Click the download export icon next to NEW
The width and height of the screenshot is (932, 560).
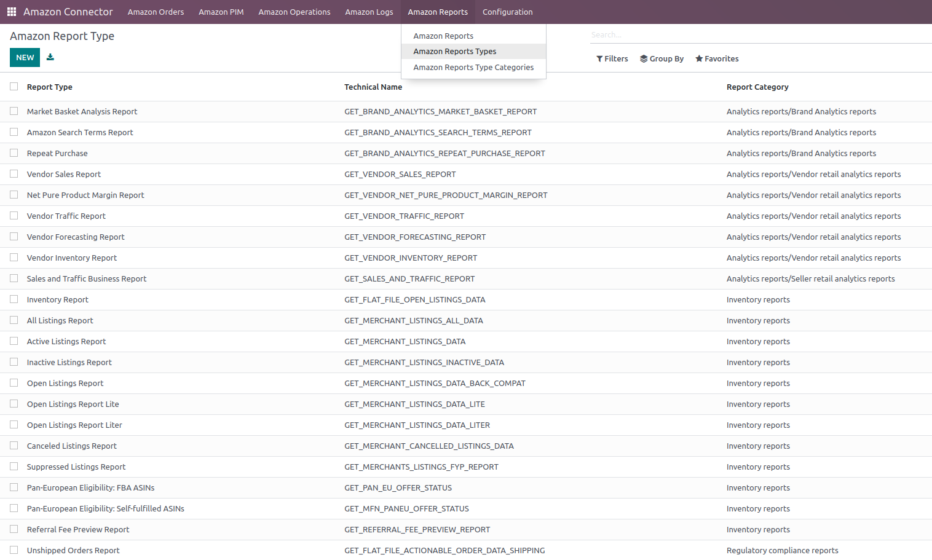[50, 57]
